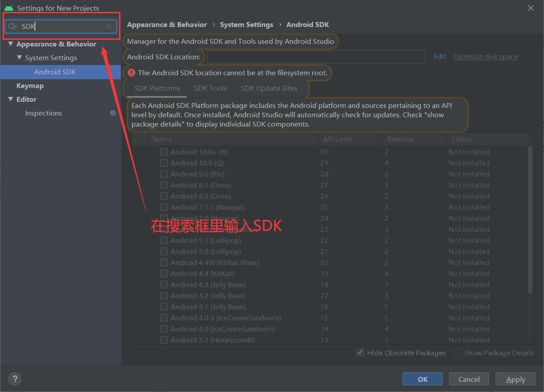Clear the SDK search text
This screenshot has width=544, height=392.
(109, 27)
